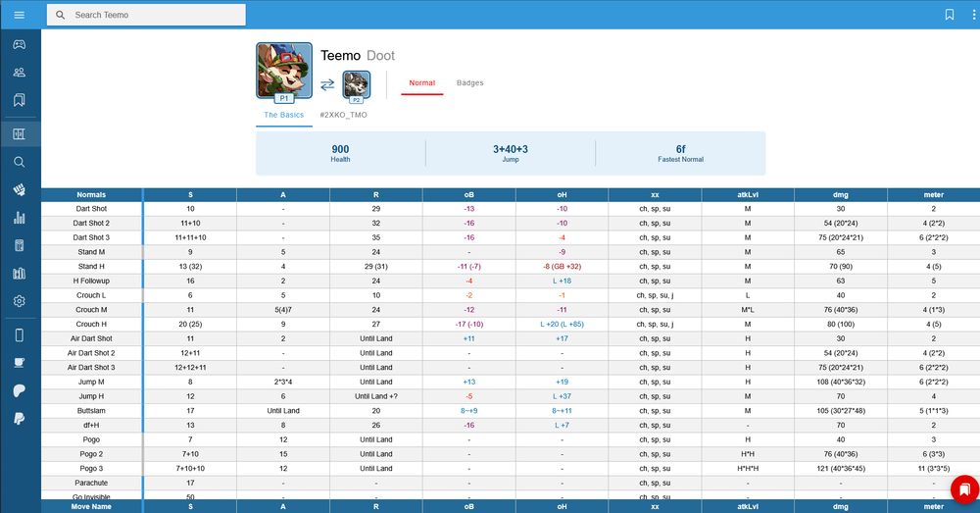Open the coffee cup donate icon
The image size is (980, 513).
(x=20, y=363)
